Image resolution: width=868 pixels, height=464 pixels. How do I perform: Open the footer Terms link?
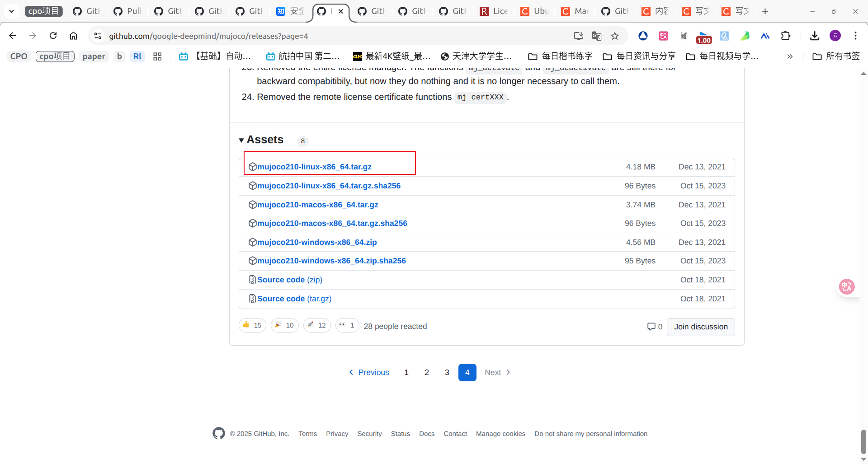point(308,434)
